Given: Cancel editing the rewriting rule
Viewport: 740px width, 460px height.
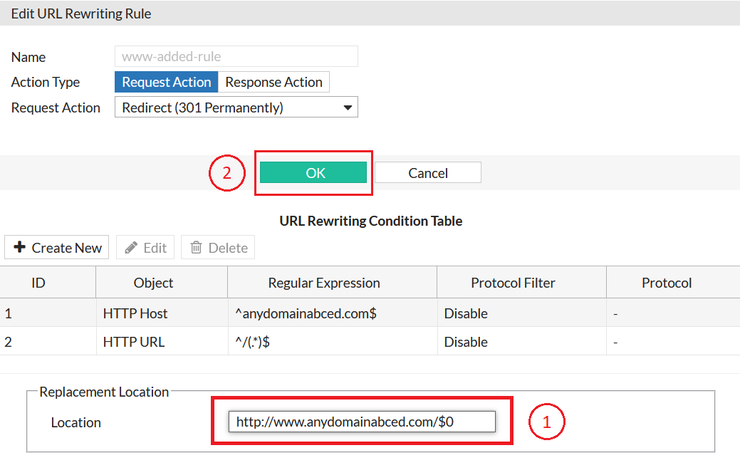Looking at the screenshot, I should tap(428, 173).
